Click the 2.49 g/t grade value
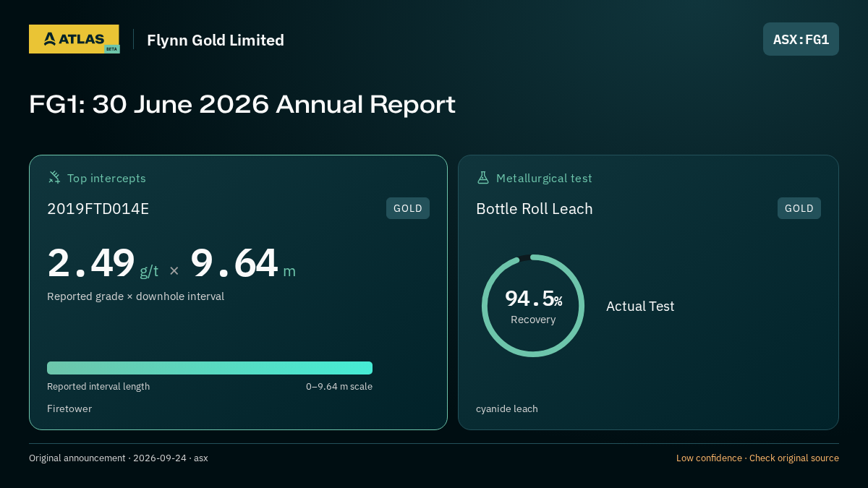868x488 pixels. (103, 264)
